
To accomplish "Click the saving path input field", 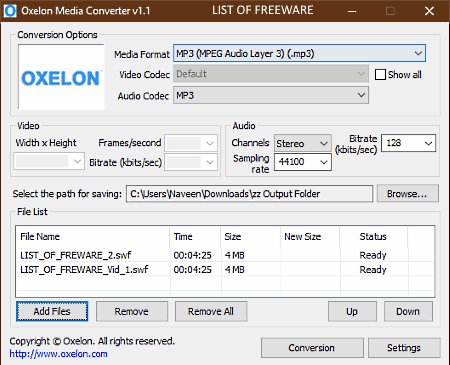I will coord(249,194).
